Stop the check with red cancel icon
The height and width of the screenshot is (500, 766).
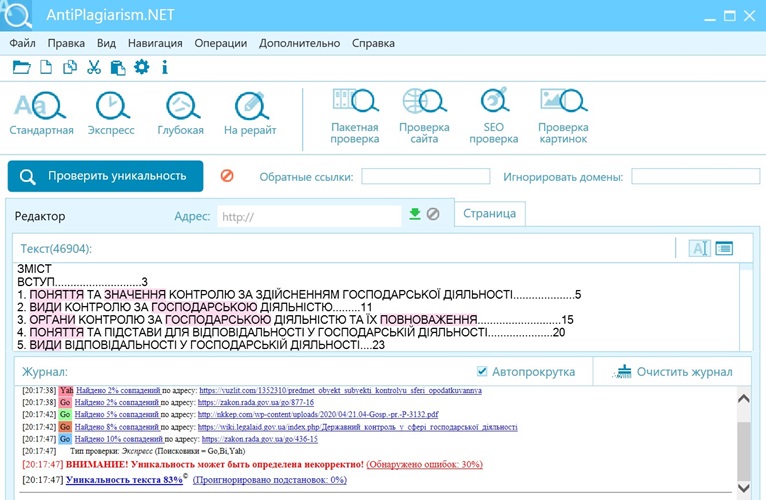click(x=227, y=176)
